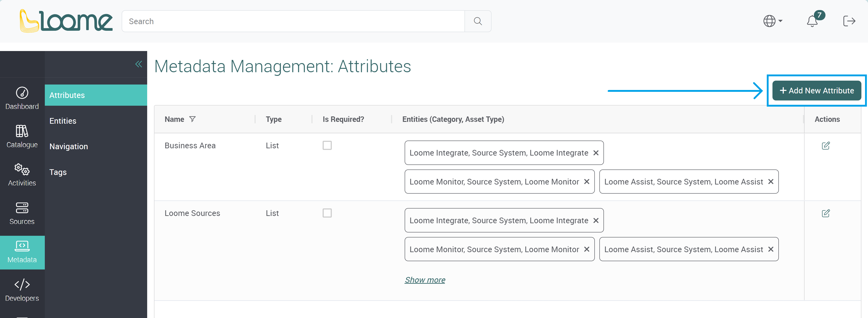
Task: Filter the Name column
Action: click(192, 119)
